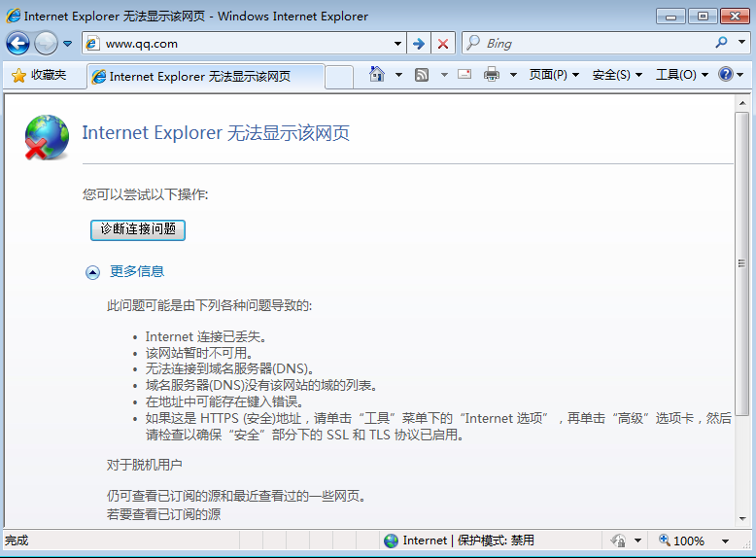The image size is (756, 558).
Task: Stop loading with the red X
Action: [442, 44]
